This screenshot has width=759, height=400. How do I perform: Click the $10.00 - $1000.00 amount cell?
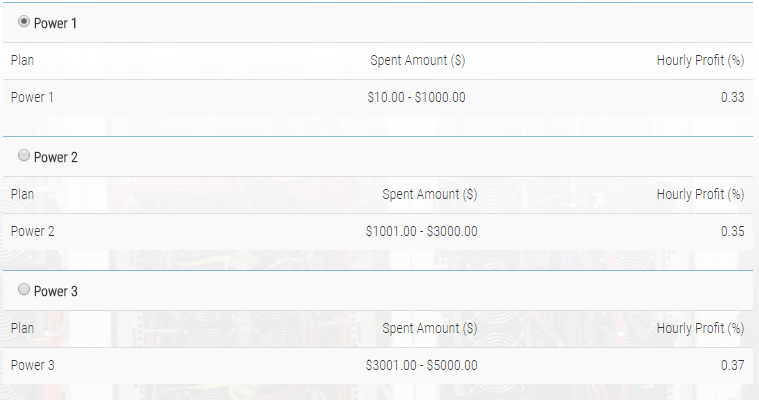(416, 97)
